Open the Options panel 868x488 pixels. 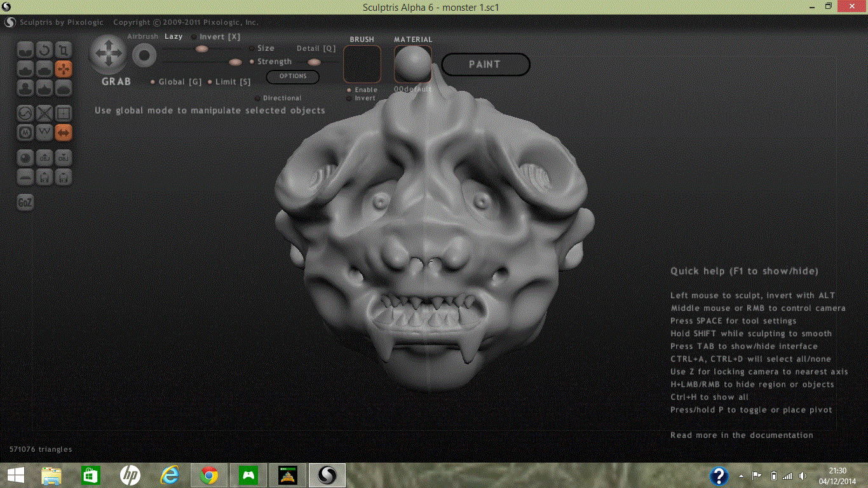pos(292,76)
